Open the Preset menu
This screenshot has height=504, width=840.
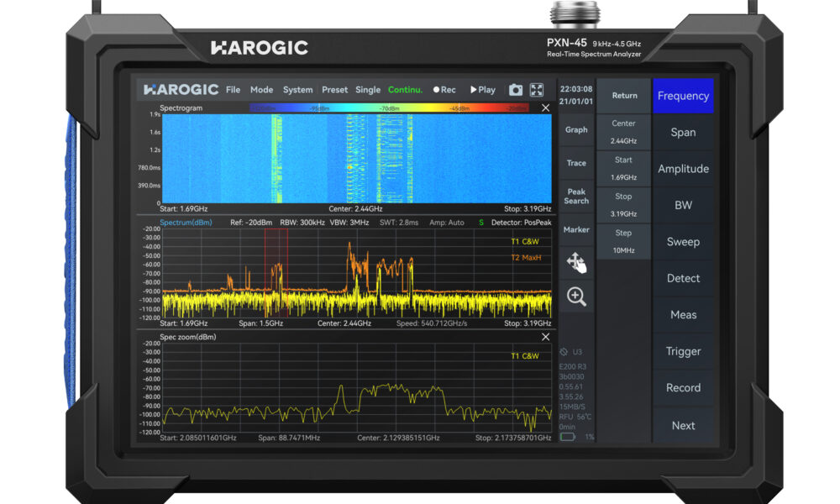pos(334,90)
